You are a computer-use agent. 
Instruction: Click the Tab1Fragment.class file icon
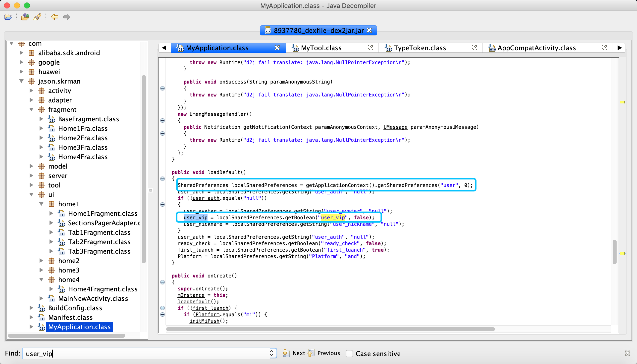pos(61,232)
